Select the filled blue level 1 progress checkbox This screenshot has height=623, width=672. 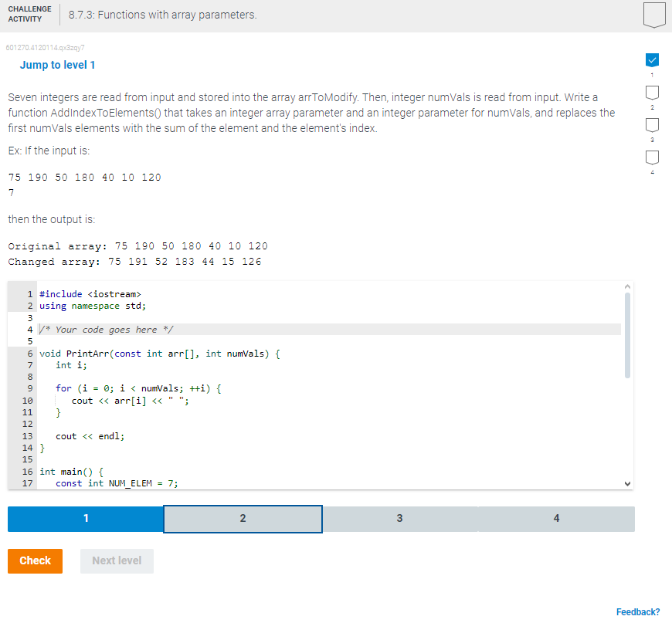[x=652, y=60]
